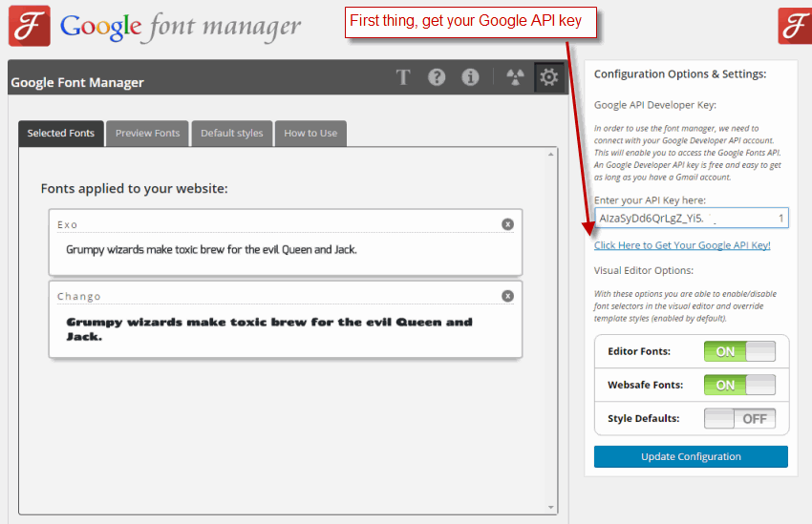This screenshot has height=524, width=812.
Task: Click the font list scrollbar down arrow
Action: click(x=550, y=508)
